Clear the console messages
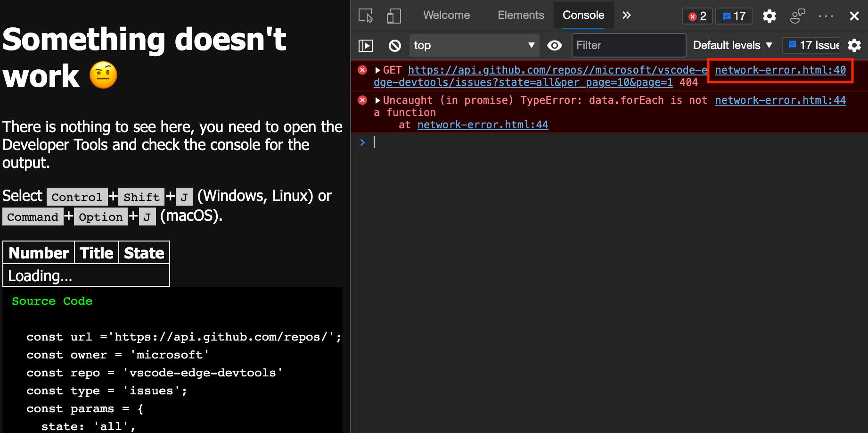Viewport: 868px width, 433px height. coord(394,45)
